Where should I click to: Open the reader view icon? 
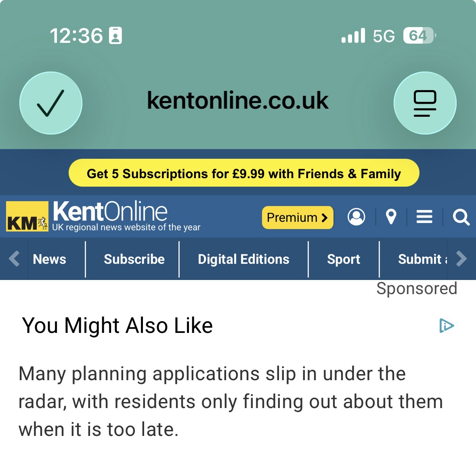click(x=425, y=103)
